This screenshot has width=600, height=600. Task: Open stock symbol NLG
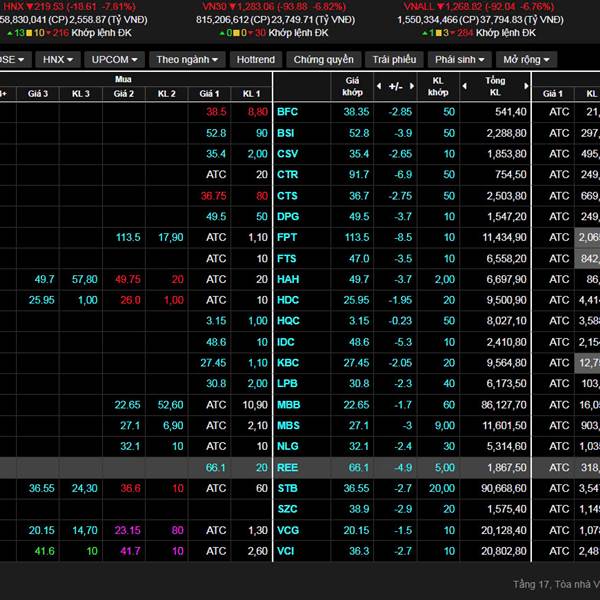click(x=288, y=446)
